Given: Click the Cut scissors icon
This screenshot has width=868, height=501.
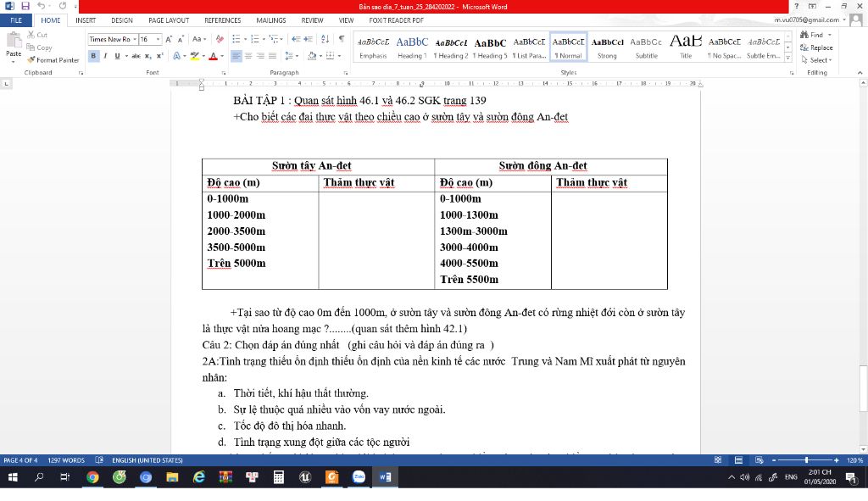Looking at the screenshot, I should pyautogui.click(x=31, y=35).
